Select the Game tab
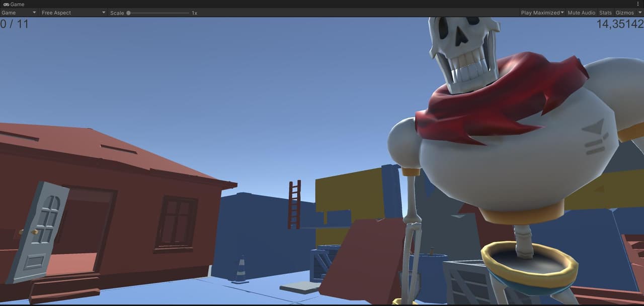This screenshot has width=644, height=306. click(x=14, y=4)
